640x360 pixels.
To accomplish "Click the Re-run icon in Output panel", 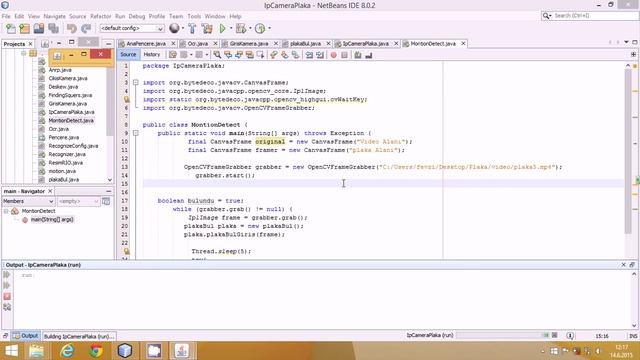I will (7, 275).
